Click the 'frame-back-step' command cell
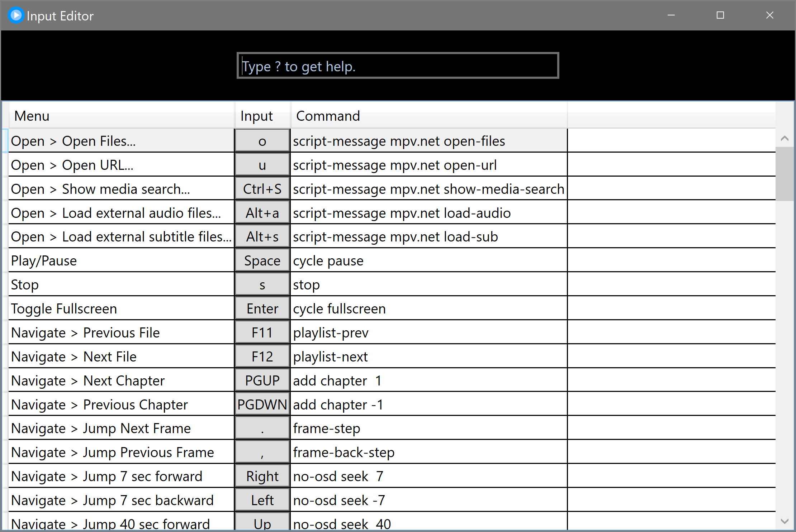Viewport: 796px width, 532px height. click(429, 452)
